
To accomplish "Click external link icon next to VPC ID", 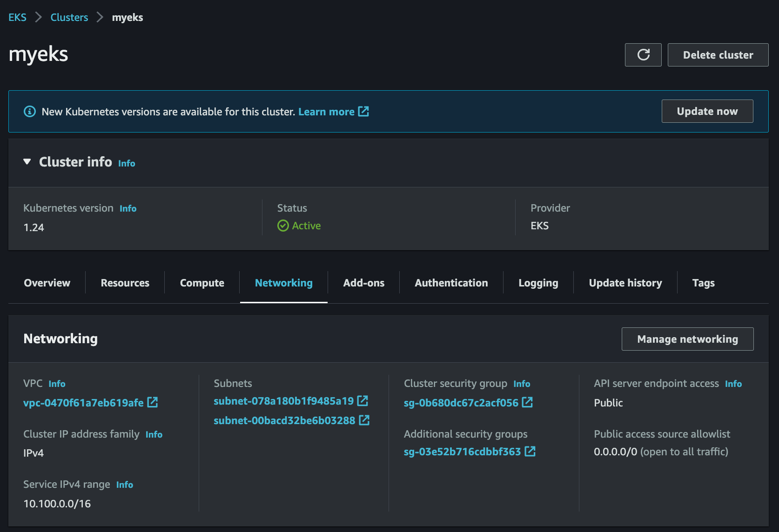I will (153, 402).
